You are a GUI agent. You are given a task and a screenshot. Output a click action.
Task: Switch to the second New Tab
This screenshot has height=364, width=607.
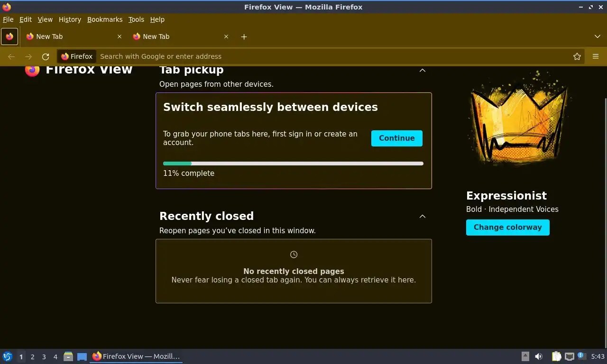tap(180, 36)
